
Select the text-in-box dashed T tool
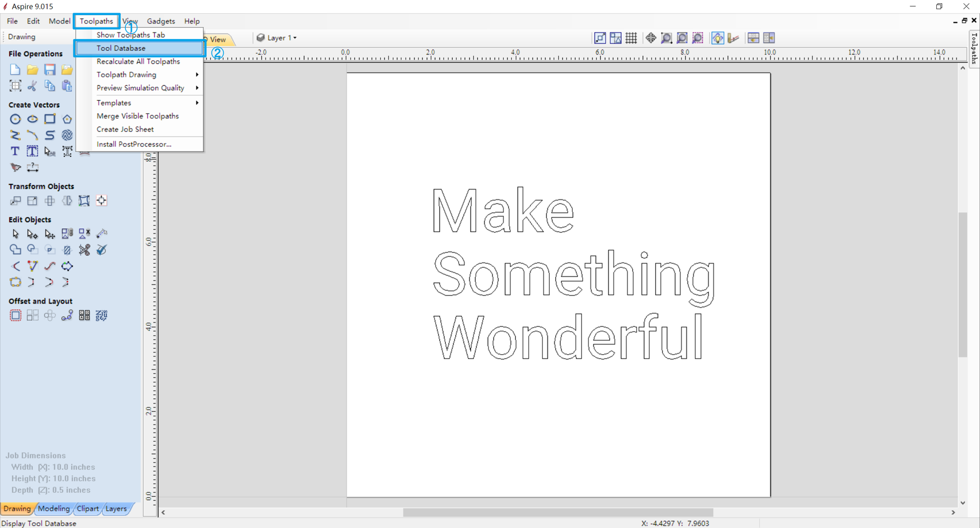(x=32, y=151)
